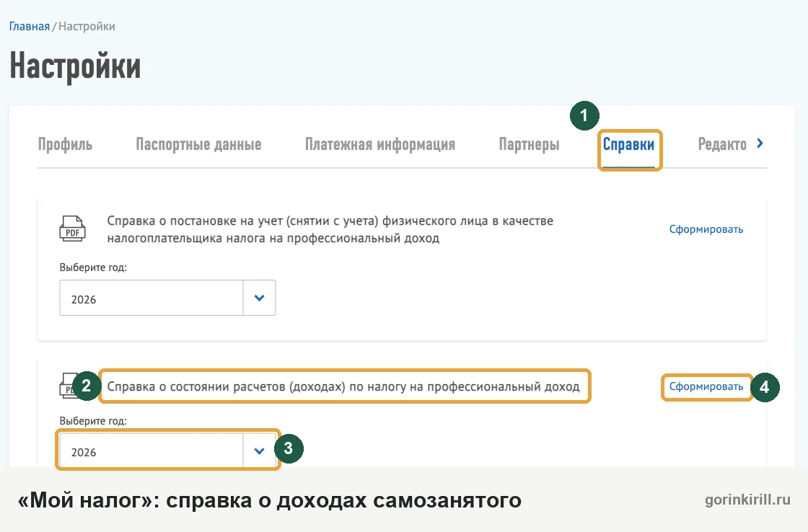Click the Настройки breadcrumb text
The width and height of the screenshot is (808, 532).
pyautogui.click(x=87, y=26)
